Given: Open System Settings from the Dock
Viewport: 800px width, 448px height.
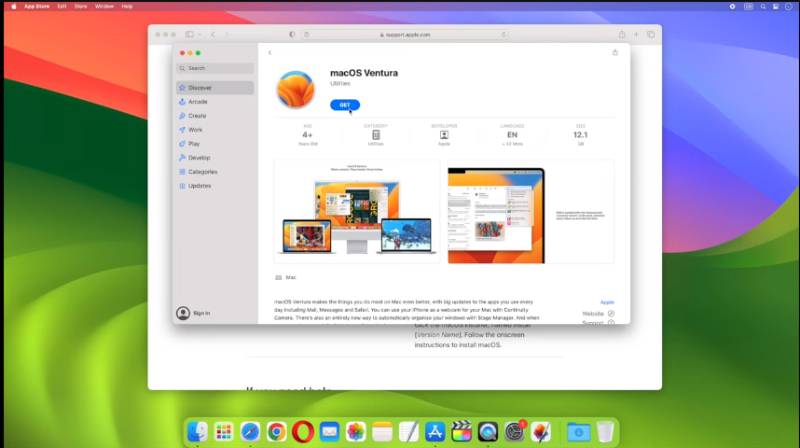Looking at the screenshot, I should 514,432.
